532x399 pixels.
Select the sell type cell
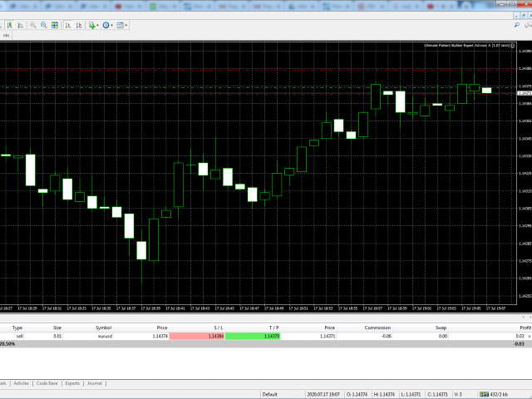click(x=20, y=336)
